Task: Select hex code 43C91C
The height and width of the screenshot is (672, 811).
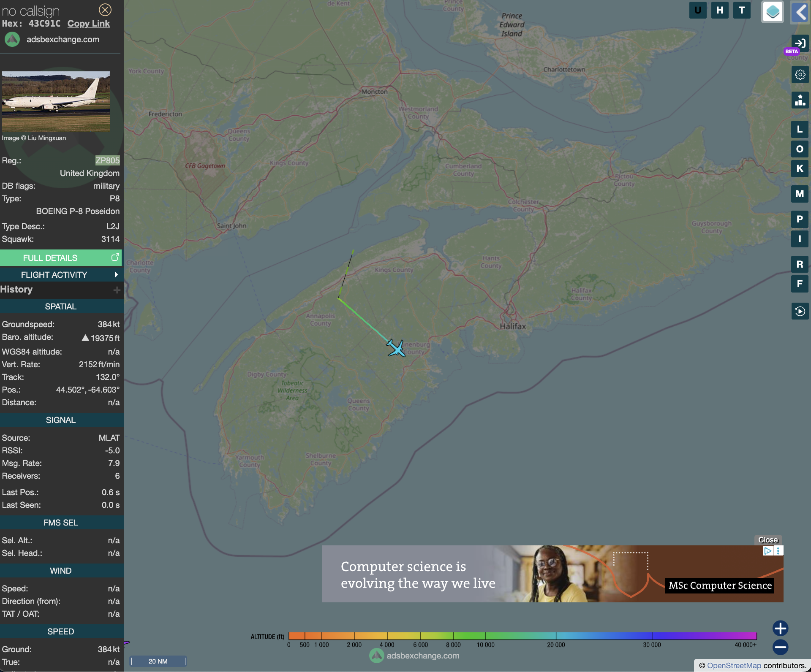Action: [x=44, y=24]
